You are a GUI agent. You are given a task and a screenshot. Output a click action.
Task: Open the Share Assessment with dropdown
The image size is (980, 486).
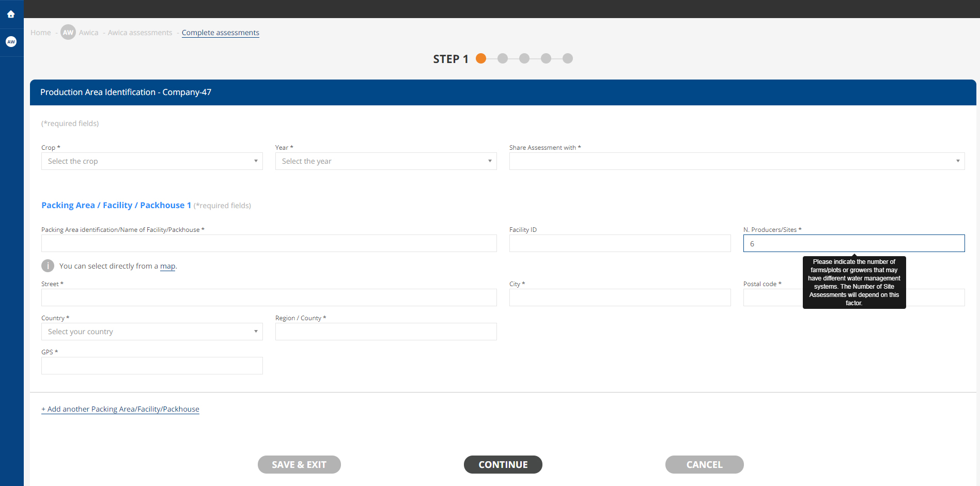tap(737, 161)
